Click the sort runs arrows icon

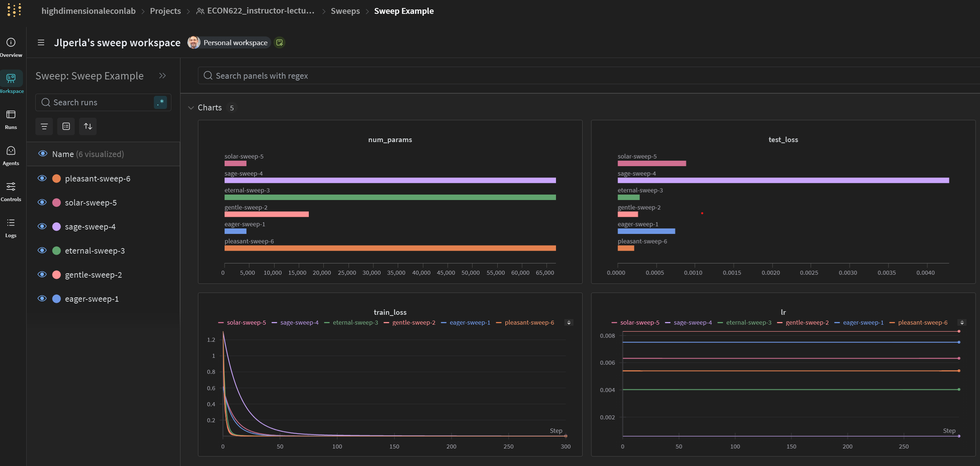coord(88,126)
